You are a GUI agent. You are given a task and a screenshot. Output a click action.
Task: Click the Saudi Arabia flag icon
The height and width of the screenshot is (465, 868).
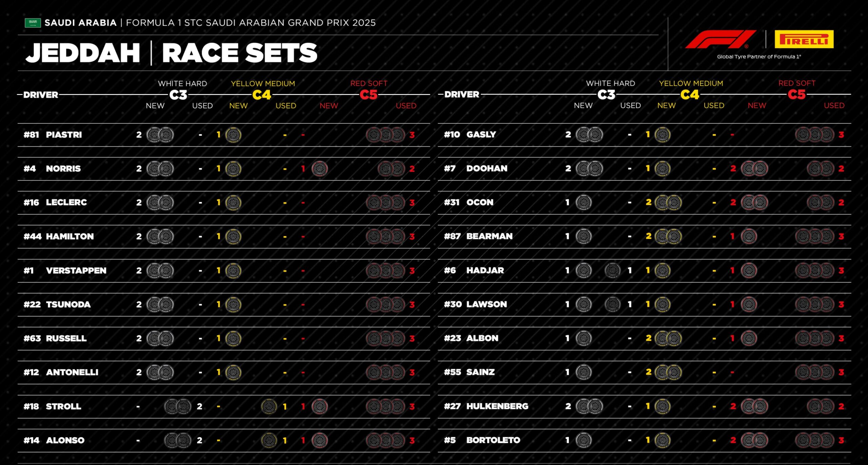[x=33, y=23]
